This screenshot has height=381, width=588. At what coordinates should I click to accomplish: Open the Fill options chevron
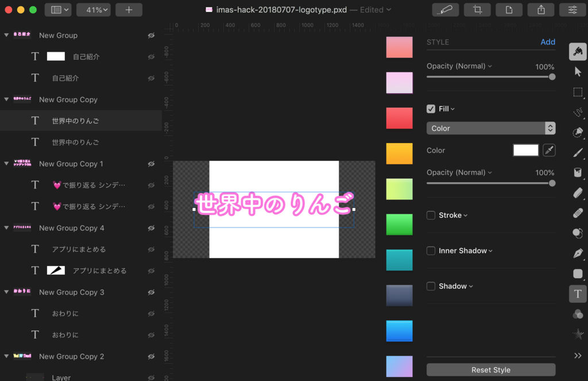point(452,109)
